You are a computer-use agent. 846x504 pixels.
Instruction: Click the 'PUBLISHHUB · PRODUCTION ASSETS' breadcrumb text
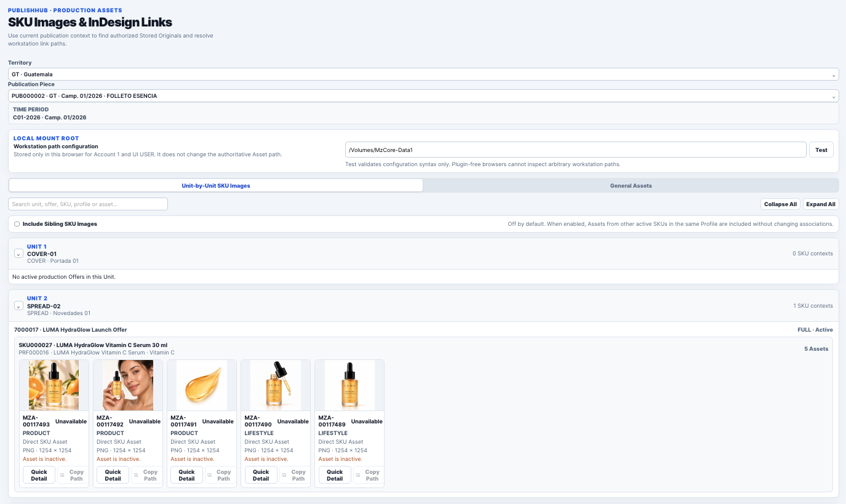click(65, 10)
